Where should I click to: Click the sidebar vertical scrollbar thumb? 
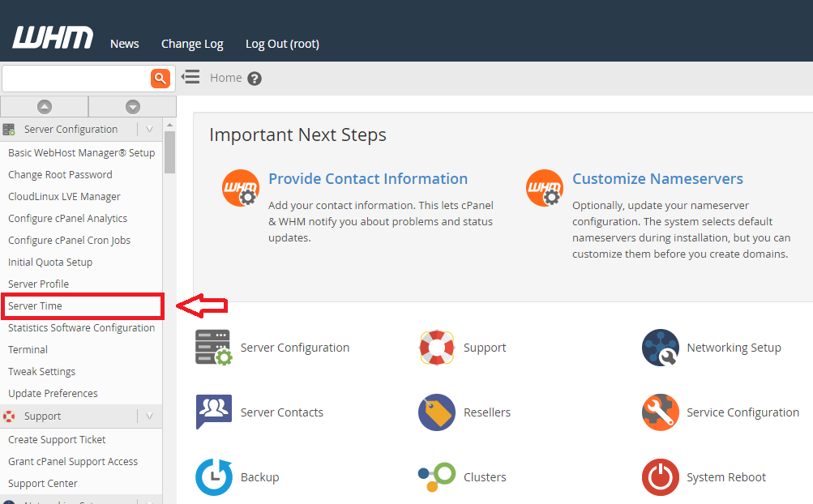click(x=169, y=152)
